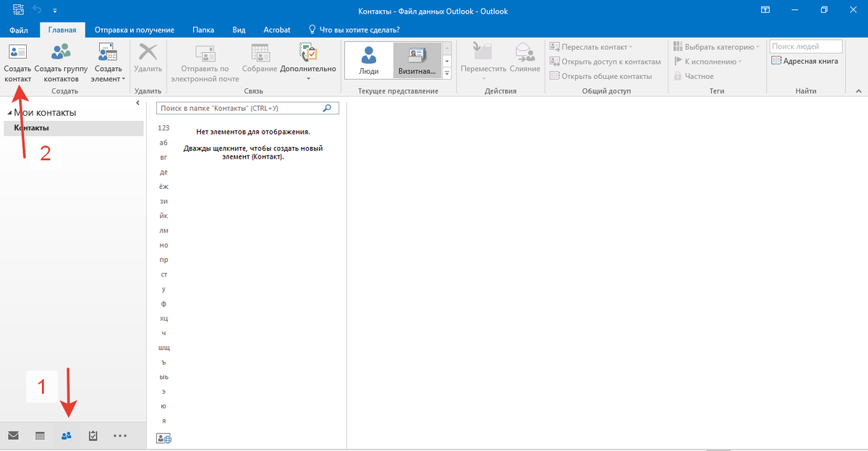This screenshot has height=451, width=868.
Task: Open Переслать контакт dropdown
Action: pos(591,47)
